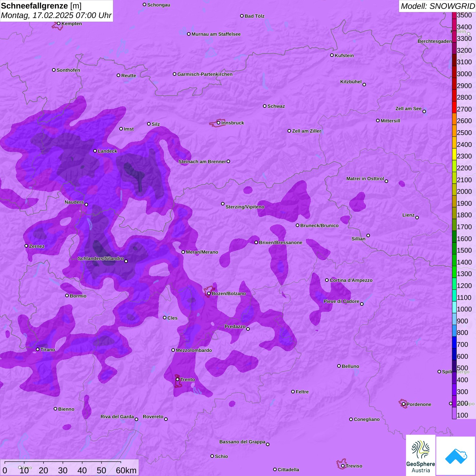476x476 pixels.
Task: Select the Kitzbühel marker dot
Action: tap(364, 85)
